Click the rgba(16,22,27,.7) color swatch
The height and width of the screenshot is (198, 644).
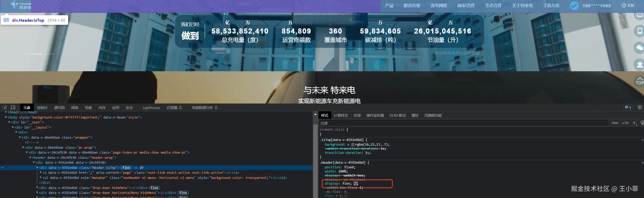pyautogui.click(x=353, y=145)
